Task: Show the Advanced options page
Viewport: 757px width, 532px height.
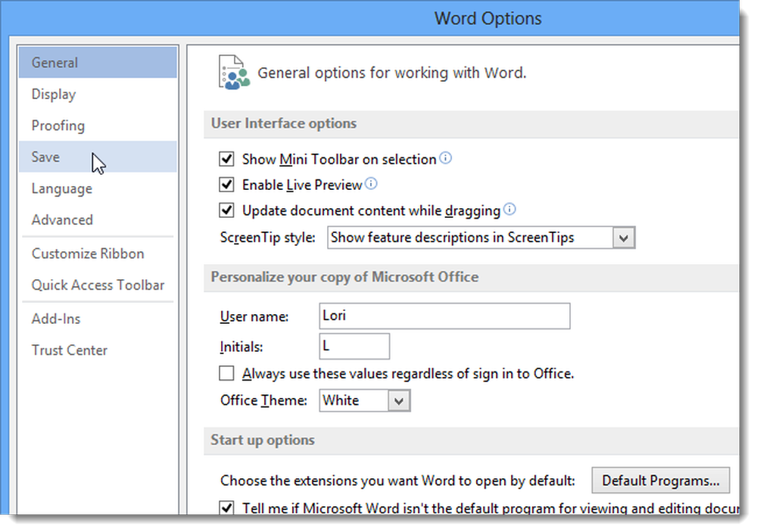Action: pos(98,219)
